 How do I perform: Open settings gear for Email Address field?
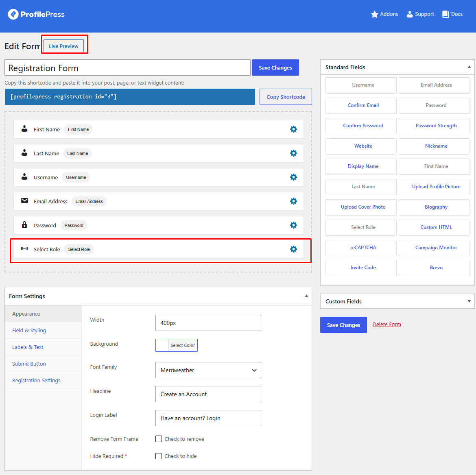coord(293,201)
